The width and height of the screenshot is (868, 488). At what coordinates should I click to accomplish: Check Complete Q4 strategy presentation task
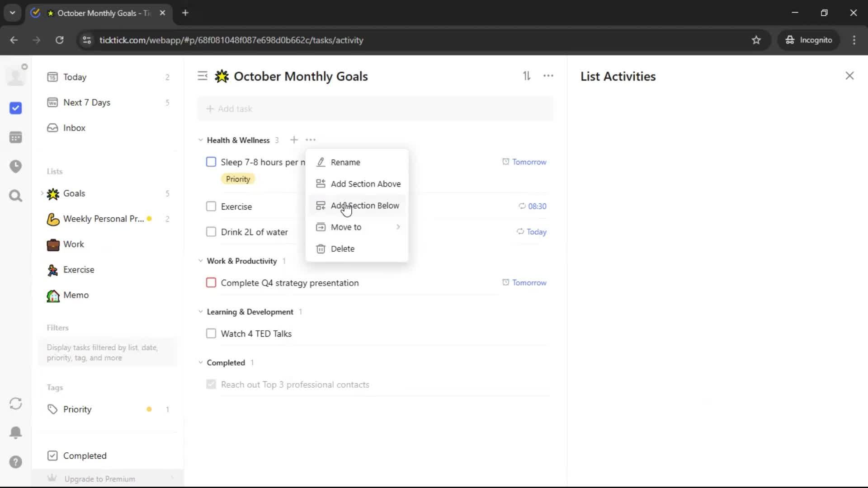click(211, 283)
